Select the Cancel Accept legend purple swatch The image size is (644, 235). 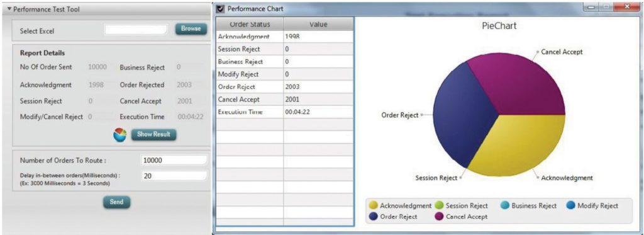[x=439, y=217]
